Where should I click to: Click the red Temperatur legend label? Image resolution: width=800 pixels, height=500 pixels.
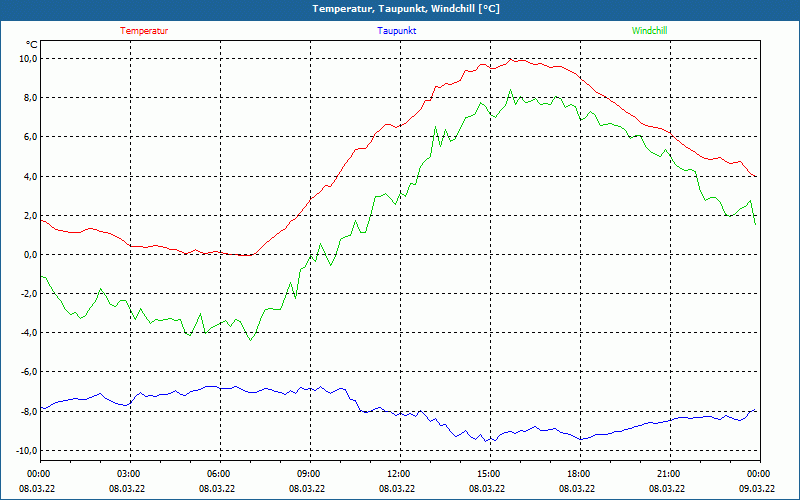(x=144, y=31)
